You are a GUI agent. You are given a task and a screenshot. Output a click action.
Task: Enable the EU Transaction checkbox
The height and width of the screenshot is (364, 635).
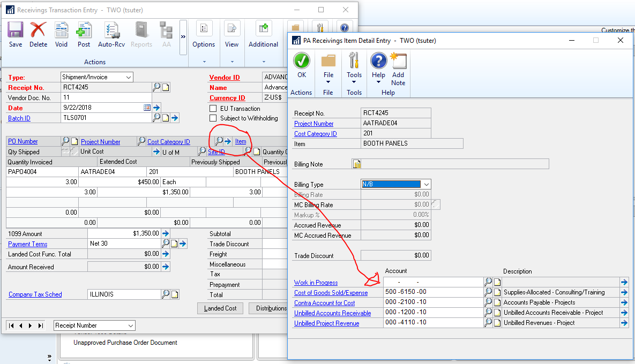(213, 109)
